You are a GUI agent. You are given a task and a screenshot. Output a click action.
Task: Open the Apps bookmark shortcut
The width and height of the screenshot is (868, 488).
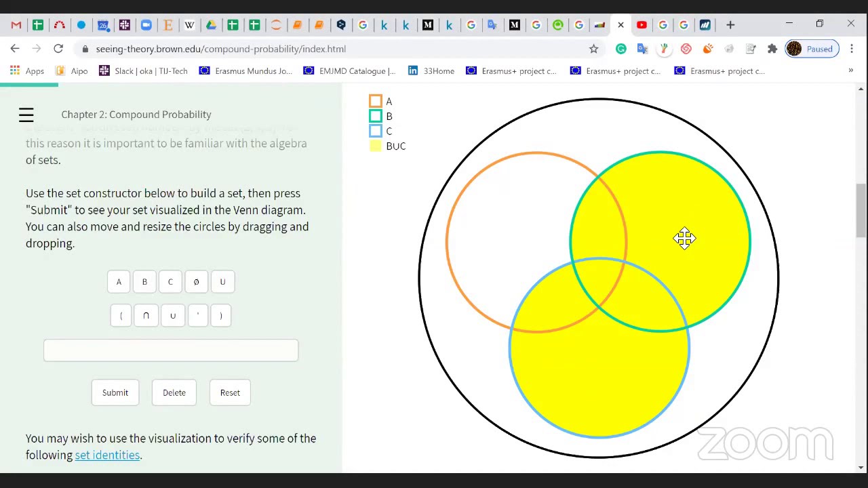click(x=27, y=71)
